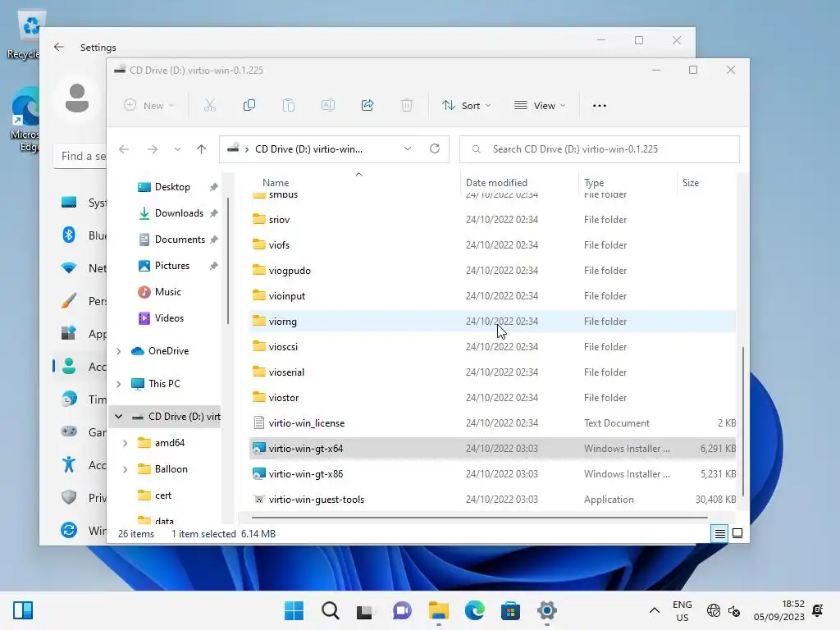Click the Share icon in toolbar
The image size is (840, 630).
(x=367, y=106)
